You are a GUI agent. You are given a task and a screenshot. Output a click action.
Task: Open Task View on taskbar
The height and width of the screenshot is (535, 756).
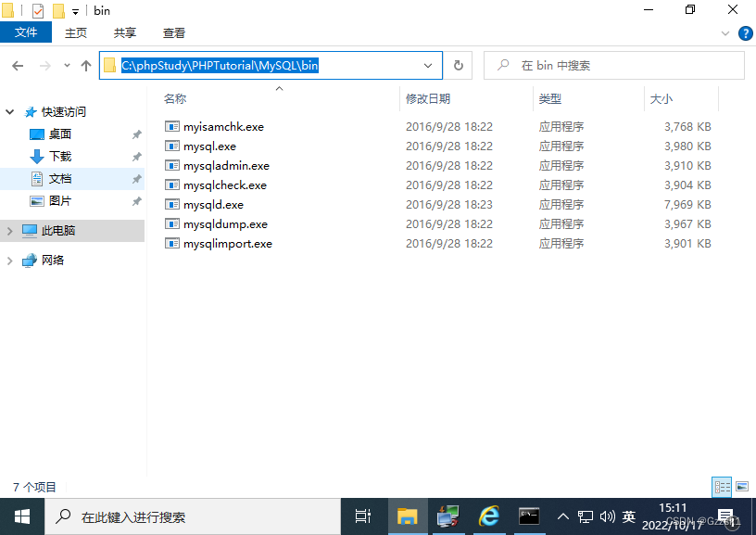click(363, 516)
